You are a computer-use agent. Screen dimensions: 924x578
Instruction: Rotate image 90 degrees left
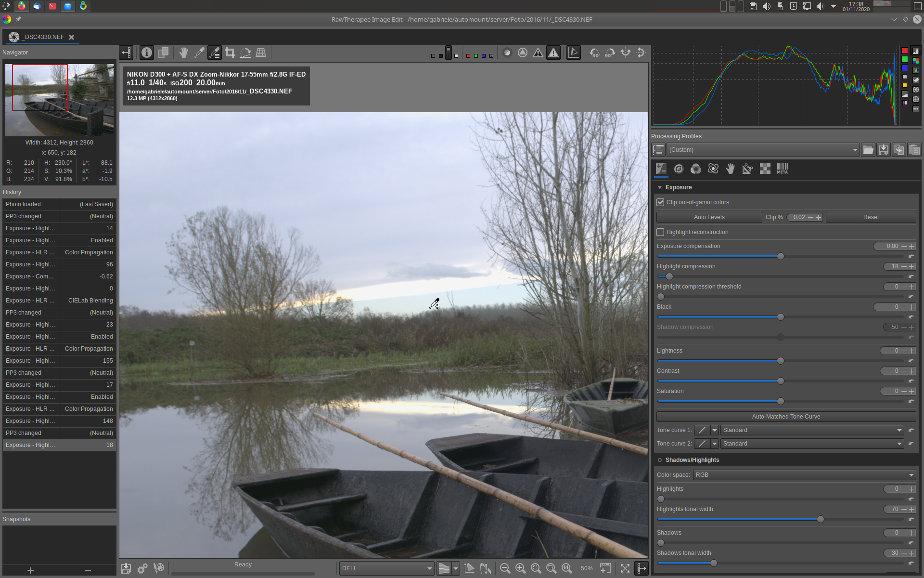point(595,53)
